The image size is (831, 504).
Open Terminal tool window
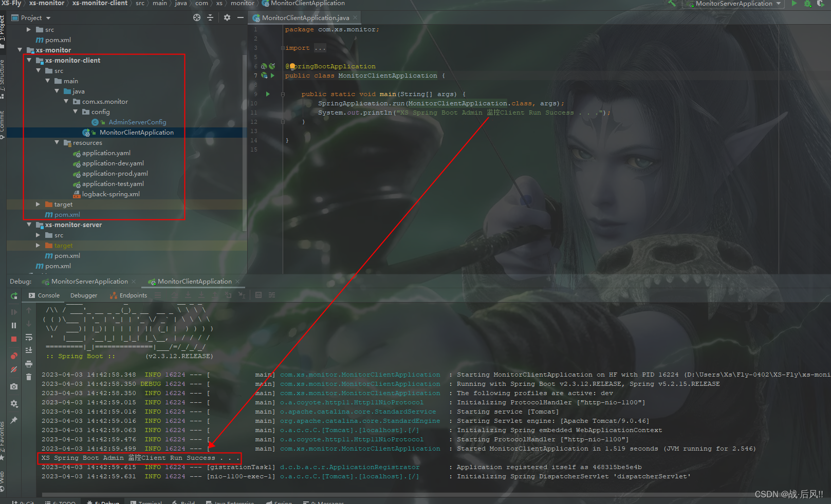(x=146, y=502)
